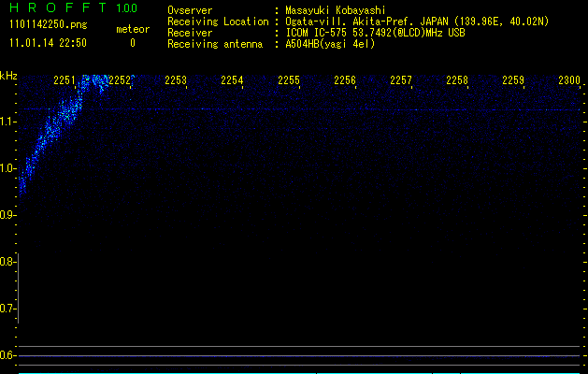
Task: Click the Receiving Location label
Action: tap(218, 22)
